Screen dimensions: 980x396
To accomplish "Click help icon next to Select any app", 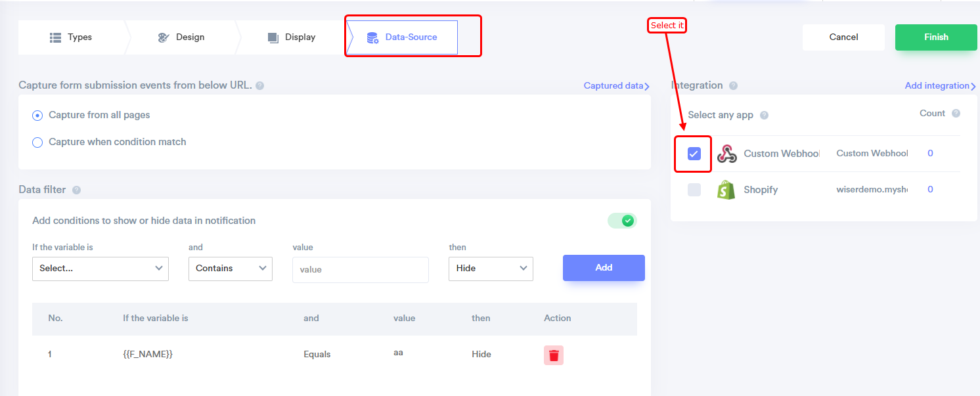I will [764, 116].
